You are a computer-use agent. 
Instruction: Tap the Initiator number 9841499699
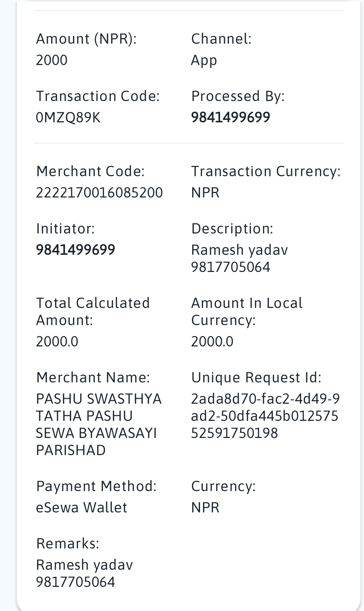tap(75, 250)
